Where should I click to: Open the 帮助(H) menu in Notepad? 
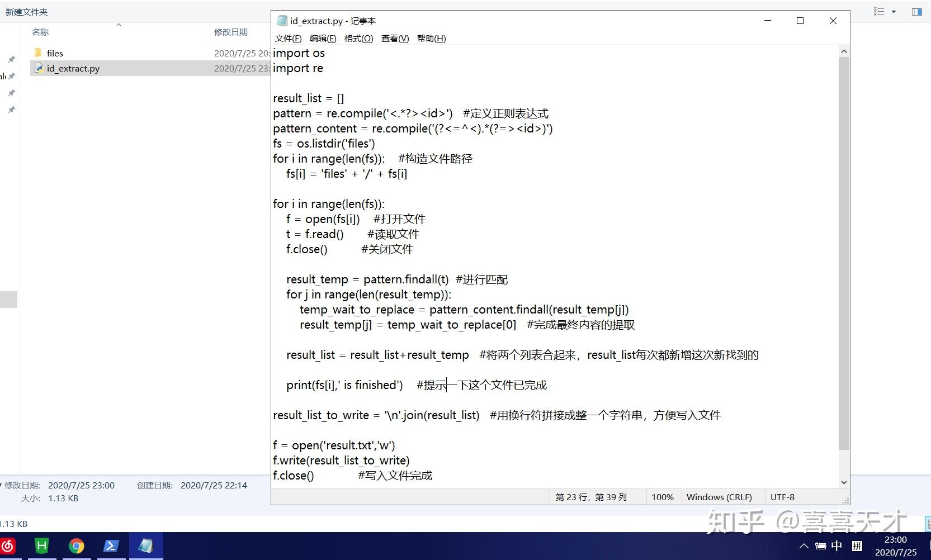point(431,39)
